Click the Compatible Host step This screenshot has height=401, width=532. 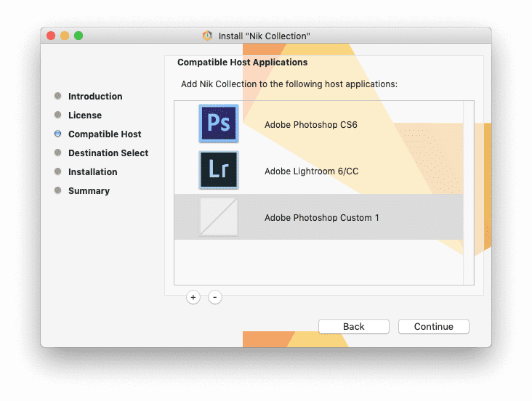click(105, 134)
